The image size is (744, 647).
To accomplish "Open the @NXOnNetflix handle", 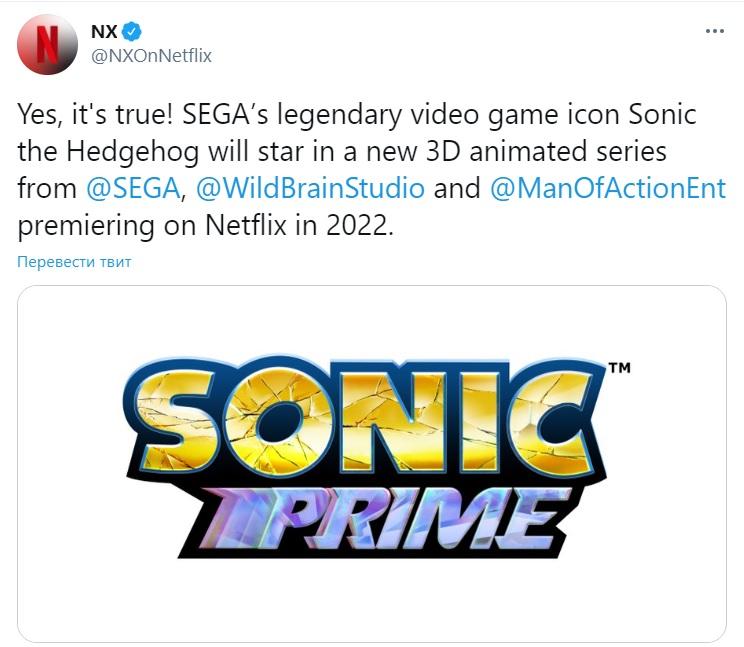I will [151, 56].
